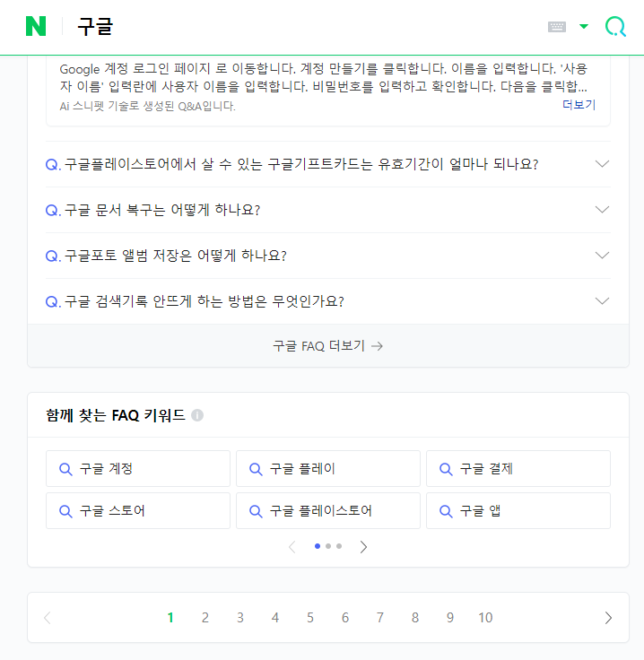Go to next FAQ keyword page arrow
Image resolution: width=644 pixels, height=660 pixels.
(363, 547)
